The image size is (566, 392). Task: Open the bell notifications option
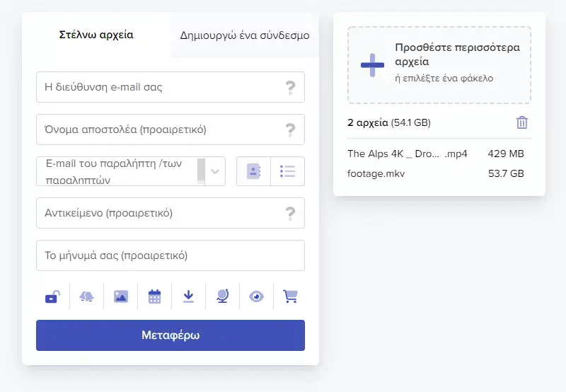click(86, 296)
